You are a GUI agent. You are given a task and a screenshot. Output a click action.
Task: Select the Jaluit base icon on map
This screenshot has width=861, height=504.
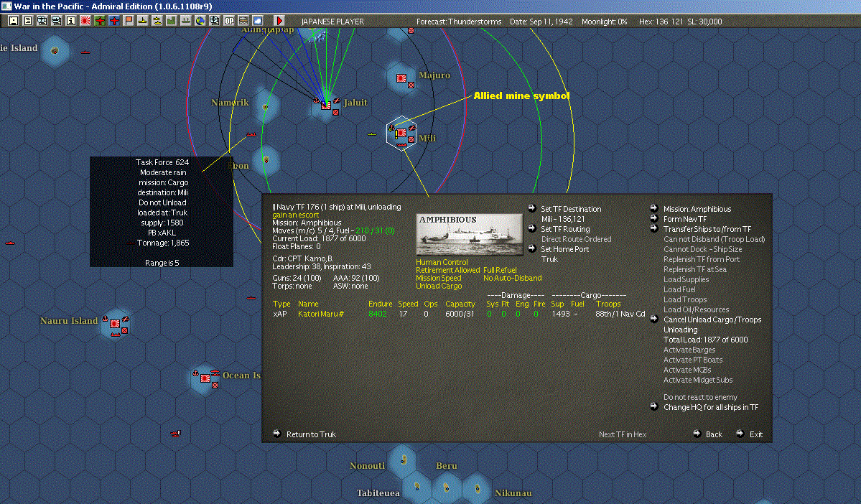point(326,105)
